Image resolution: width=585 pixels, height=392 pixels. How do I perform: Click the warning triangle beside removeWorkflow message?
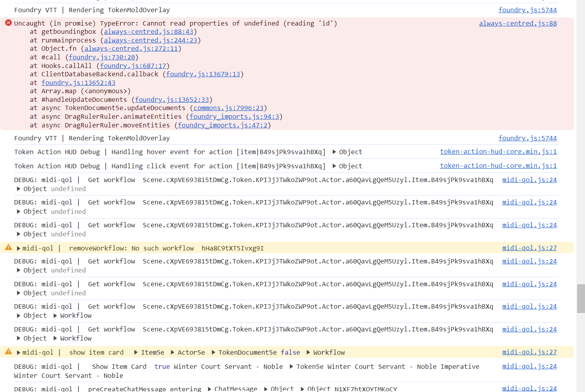point(8,247)
